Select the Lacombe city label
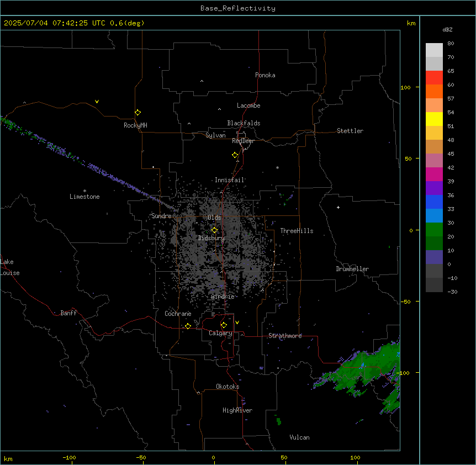The image size is (476, 465). pyautogui.click(x=248, y=105)
